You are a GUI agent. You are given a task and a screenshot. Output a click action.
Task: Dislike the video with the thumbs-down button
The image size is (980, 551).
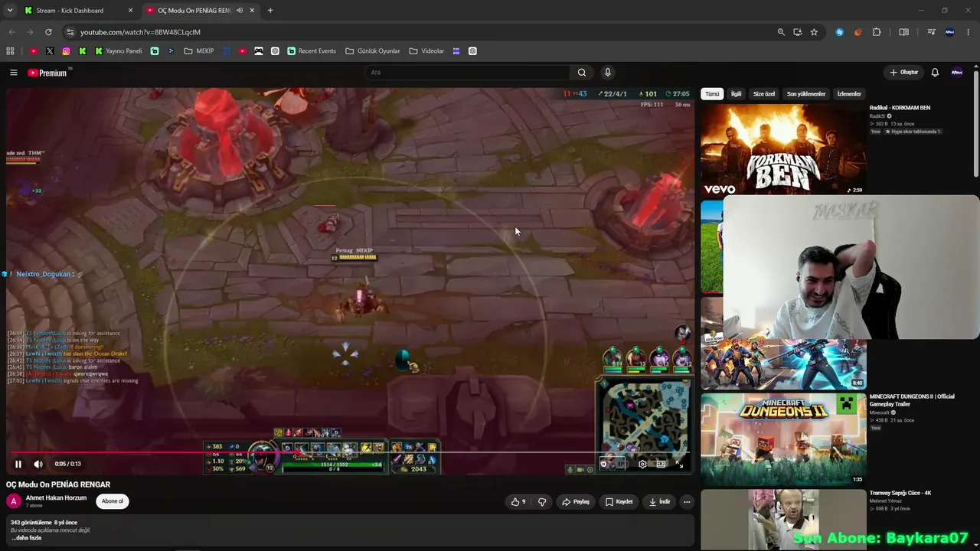point(542,502)
